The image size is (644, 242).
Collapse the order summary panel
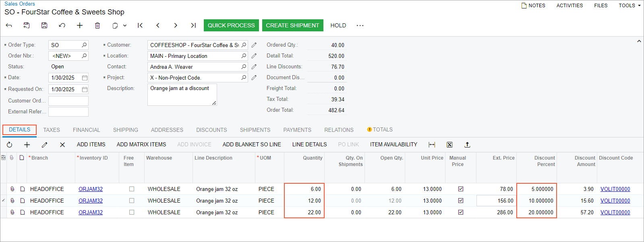[x=639, y=41]
